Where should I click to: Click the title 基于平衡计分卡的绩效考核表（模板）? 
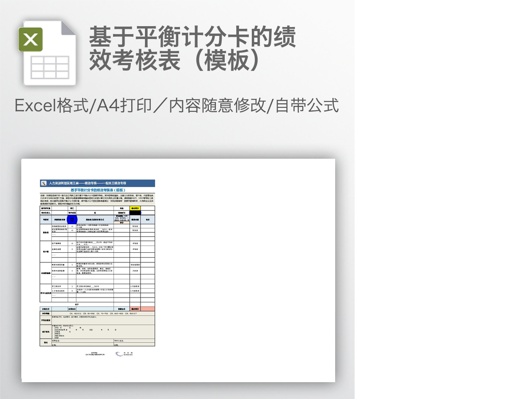192,48
